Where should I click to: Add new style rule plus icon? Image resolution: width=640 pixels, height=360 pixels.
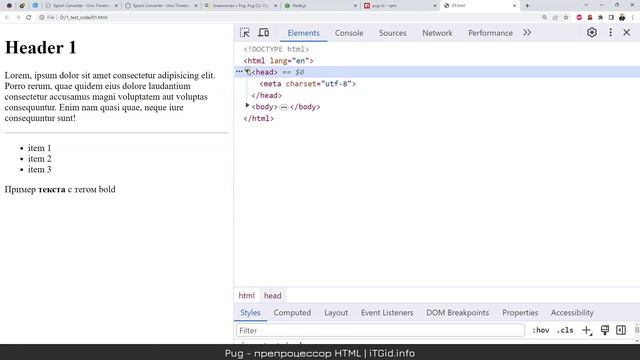point(587,330)
